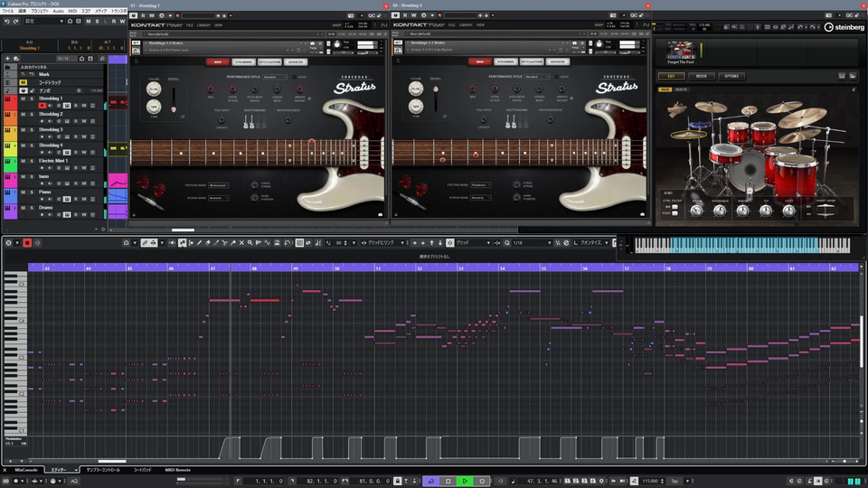
Task: Mute the Piano track
Action: click(23, 192)
